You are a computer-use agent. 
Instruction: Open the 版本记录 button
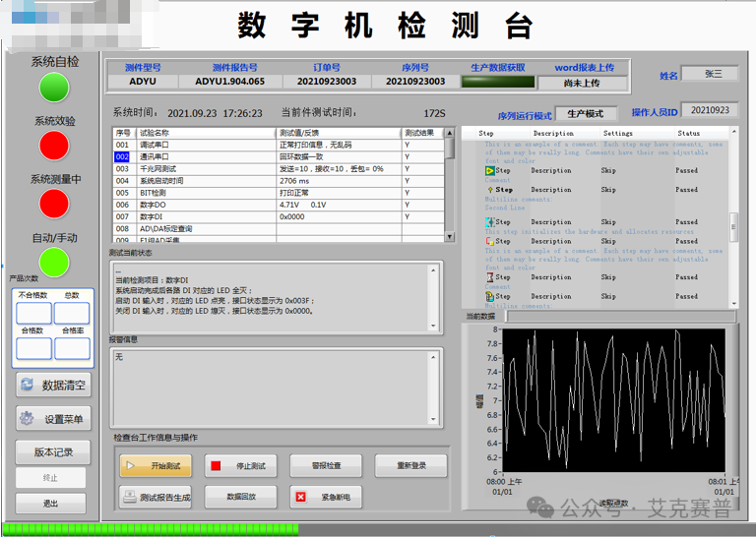(53, 452)
